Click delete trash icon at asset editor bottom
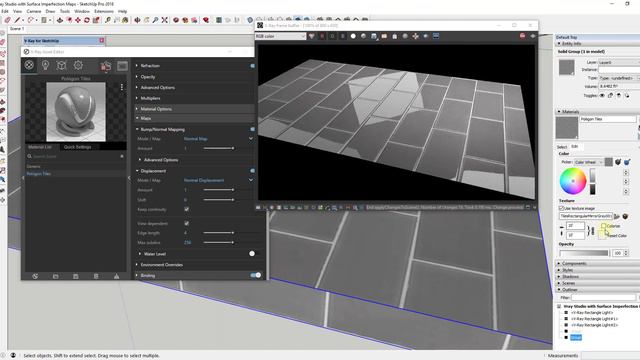The width and height of the screenshot is (640, 360). [x=96, y=276]
